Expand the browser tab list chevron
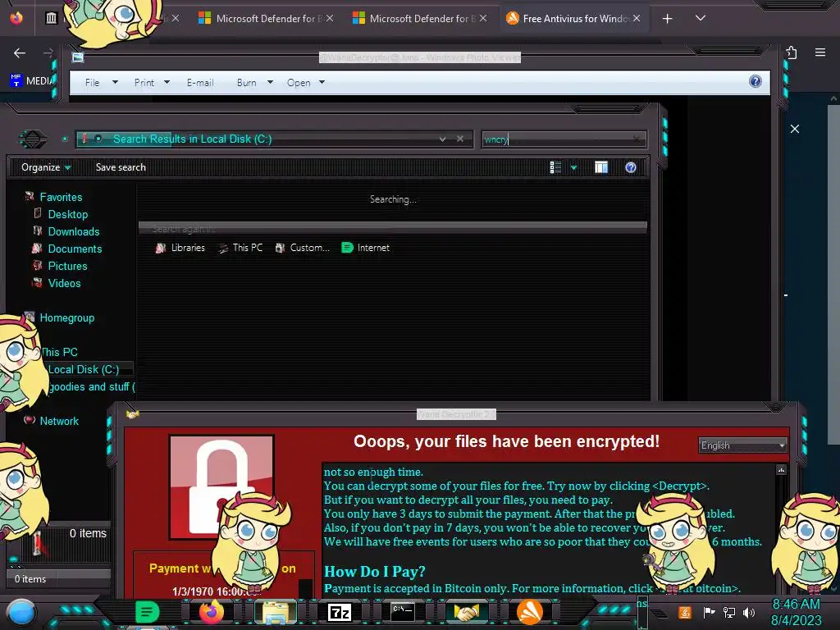 tap(701, 18)
